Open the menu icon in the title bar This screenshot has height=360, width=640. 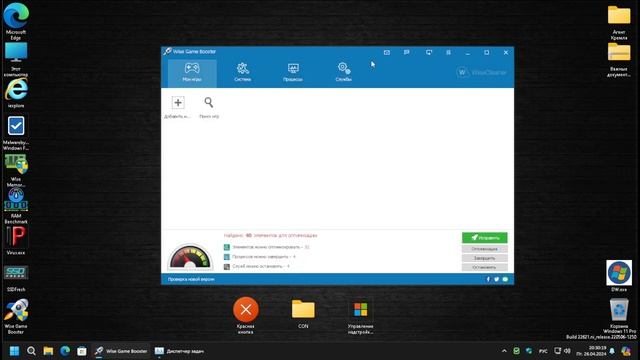click(x=448, y=52)
